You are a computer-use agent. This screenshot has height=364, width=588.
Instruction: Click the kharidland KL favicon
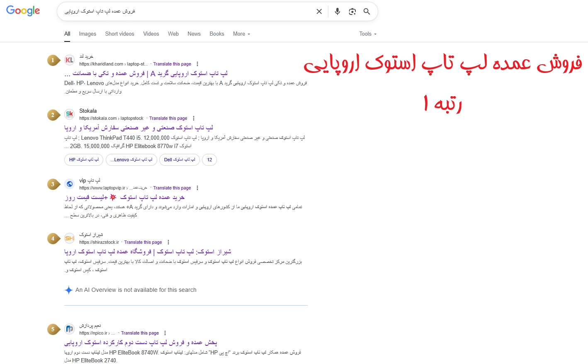pos(70,60)
